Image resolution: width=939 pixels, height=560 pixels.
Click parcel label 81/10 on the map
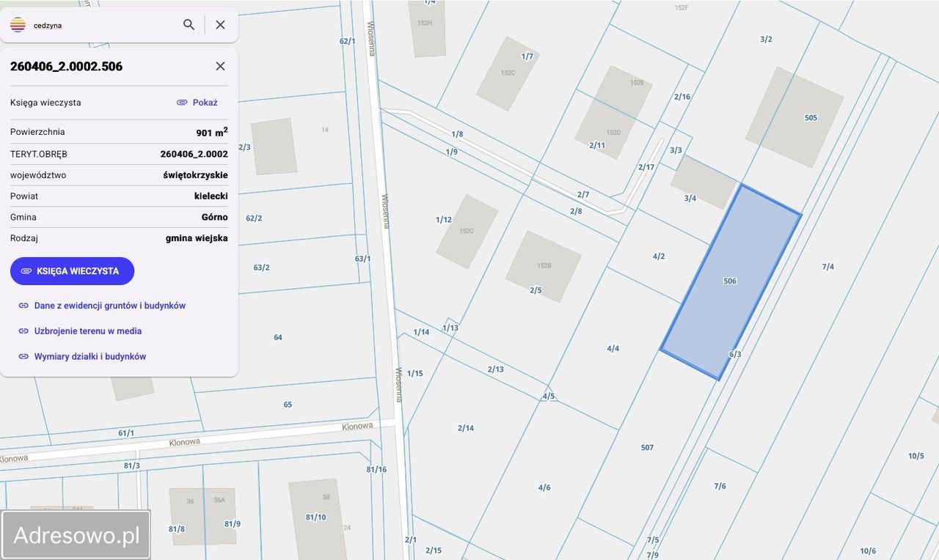tap(315, 517)
